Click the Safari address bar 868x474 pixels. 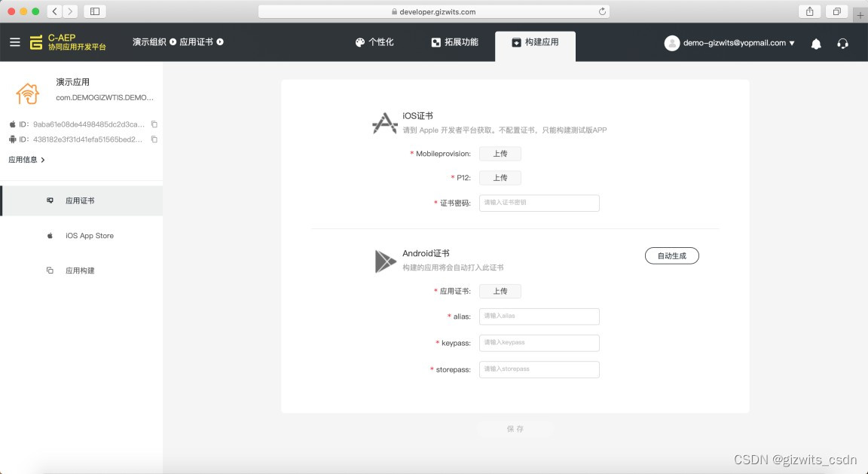433,11
